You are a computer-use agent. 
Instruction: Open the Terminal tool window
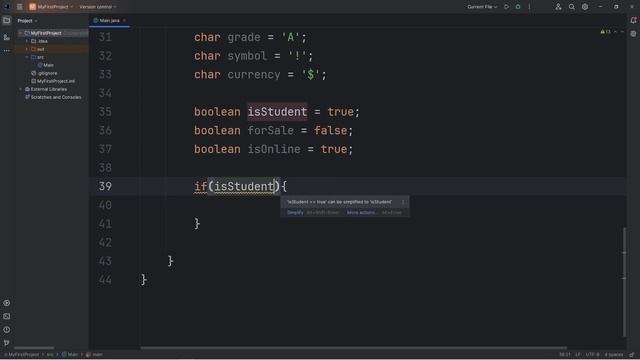(x=7, y=316)
